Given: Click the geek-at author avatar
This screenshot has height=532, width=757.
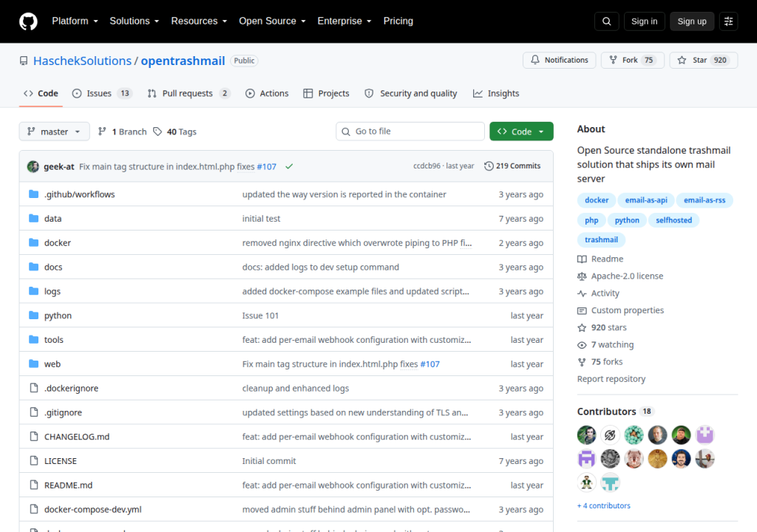Looking at the screenshot, I should point(33,166).
